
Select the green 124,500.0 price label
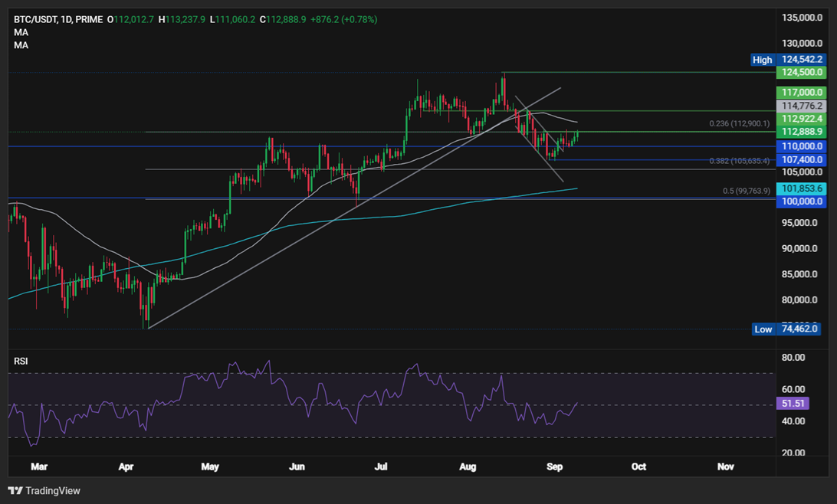tap(801, 72)
